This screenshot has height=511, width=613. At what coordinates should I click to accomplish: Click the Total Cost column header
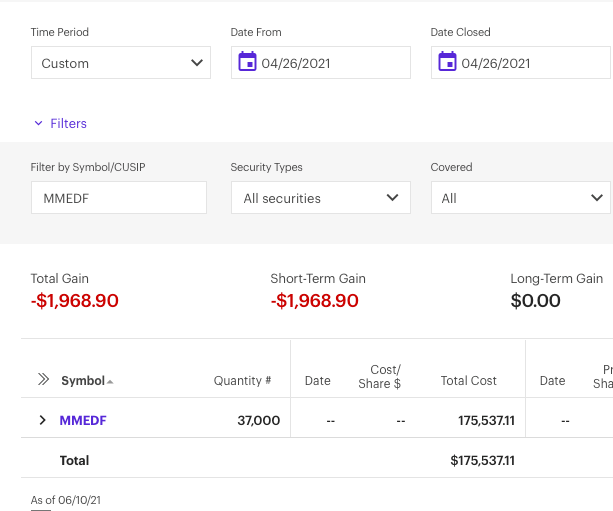point(468,381)
